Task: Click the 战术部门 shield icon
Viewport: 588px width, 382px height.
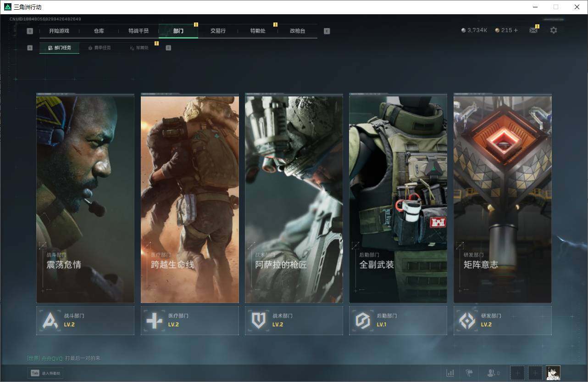Action: (259, 320)
